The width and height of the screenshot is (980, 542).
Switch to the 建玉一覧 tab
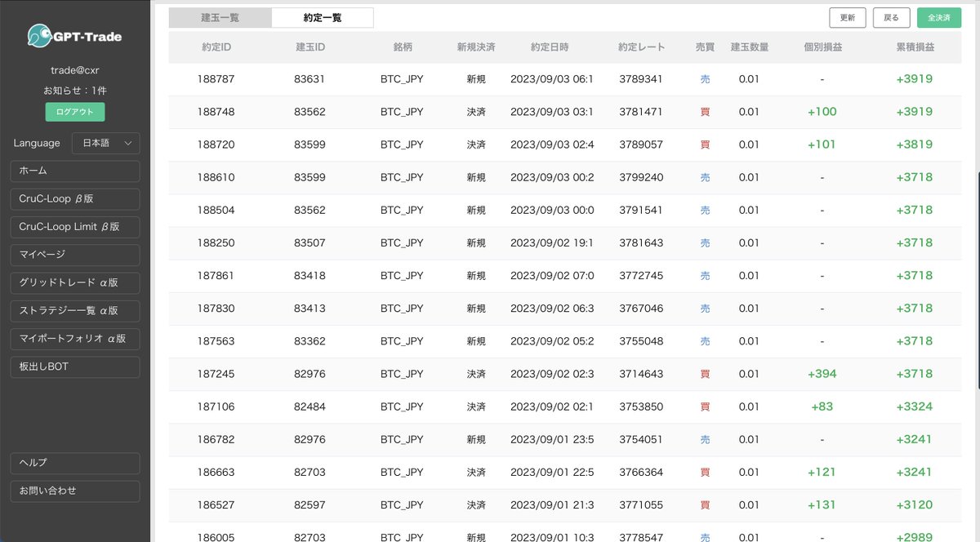coord(220,17)
